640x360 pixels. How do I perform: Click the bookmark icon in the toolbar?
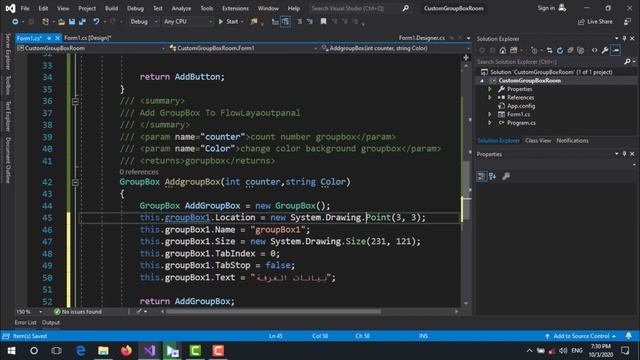click(323, 22)
